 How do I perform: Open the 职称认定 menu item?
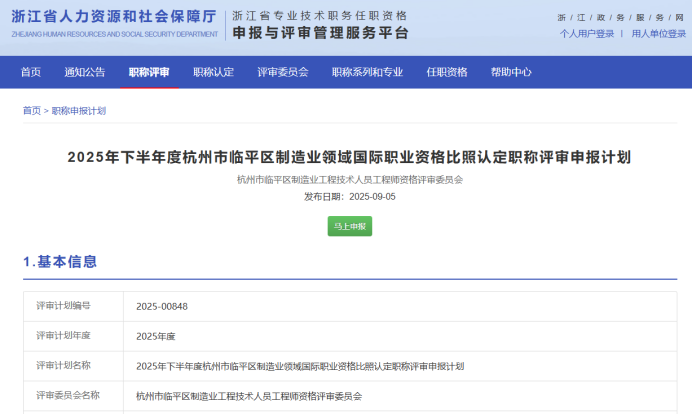tap(213, 73)
